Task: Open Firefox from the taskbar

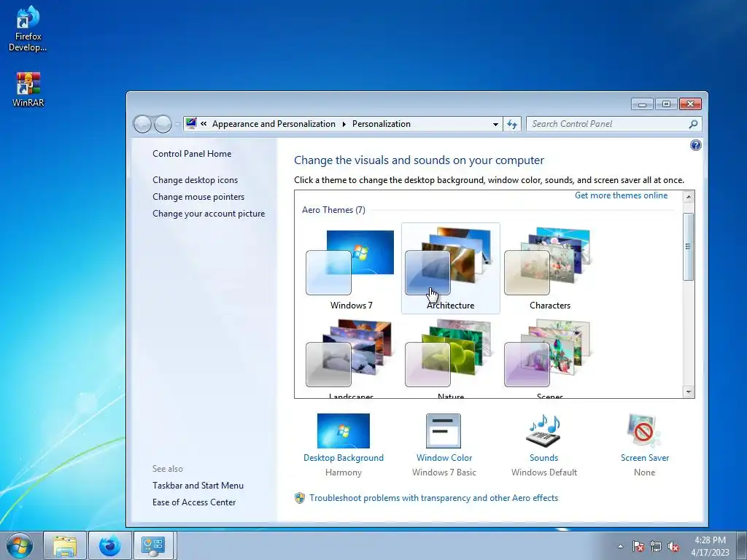Action: coord(109,545)
